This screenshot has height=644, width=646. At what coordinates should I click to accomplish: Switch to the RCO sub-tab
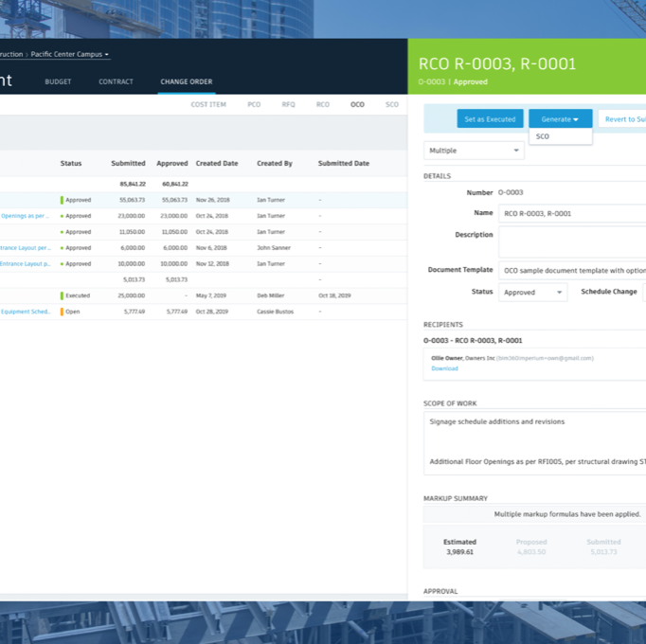(x=323, y=105)
